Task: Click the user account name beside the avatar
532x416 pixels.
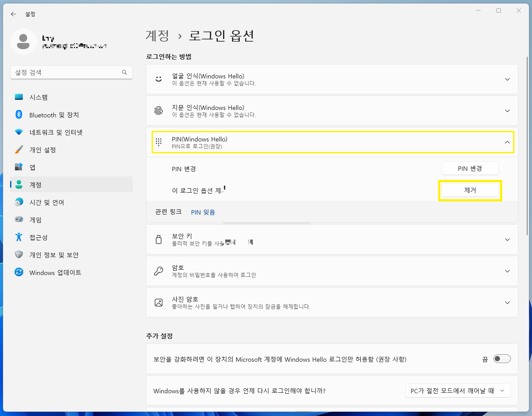Action: (x=48, y=39)
